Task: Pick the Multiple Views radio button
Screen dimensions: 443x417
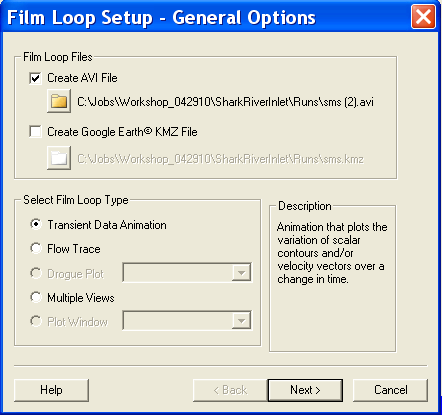Action: coord(36,297)
